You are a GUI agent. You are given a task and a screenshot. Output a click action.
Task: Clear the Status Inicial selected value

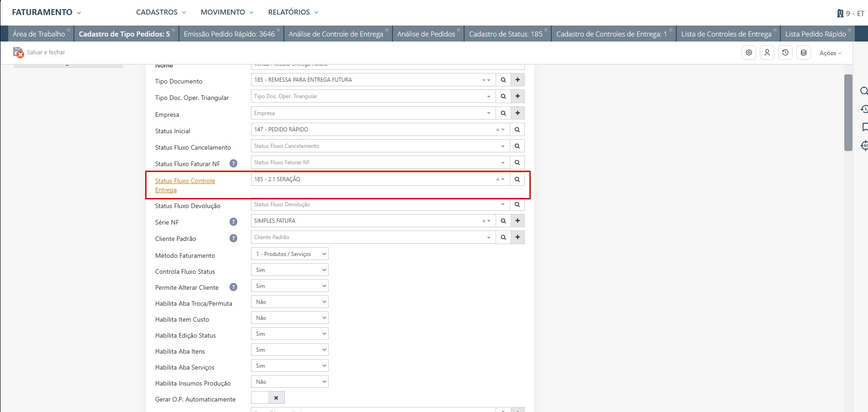(x=497, y=130)
